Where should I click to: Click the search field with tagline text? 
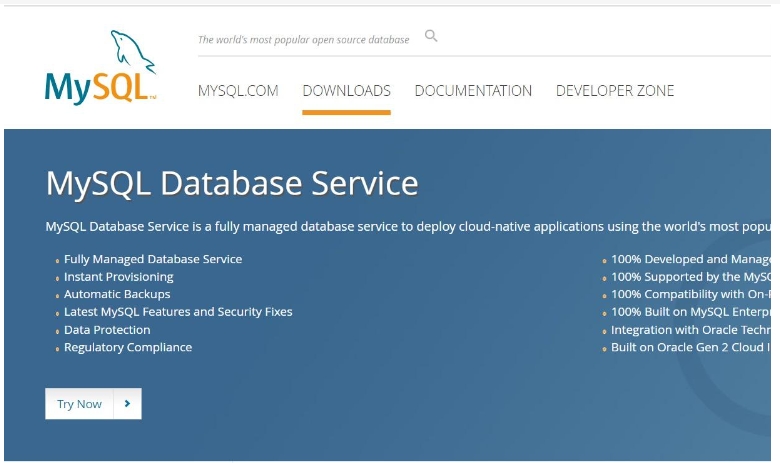[x=303, y=39]
